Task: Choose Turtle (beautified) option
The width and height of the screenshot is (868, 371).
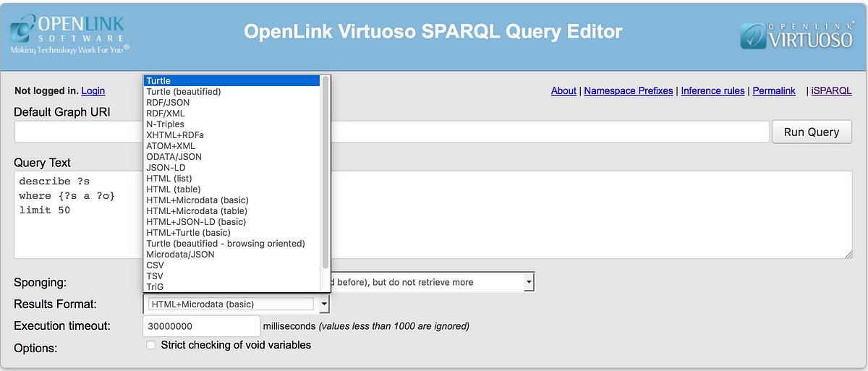Action: coord(231,92)
